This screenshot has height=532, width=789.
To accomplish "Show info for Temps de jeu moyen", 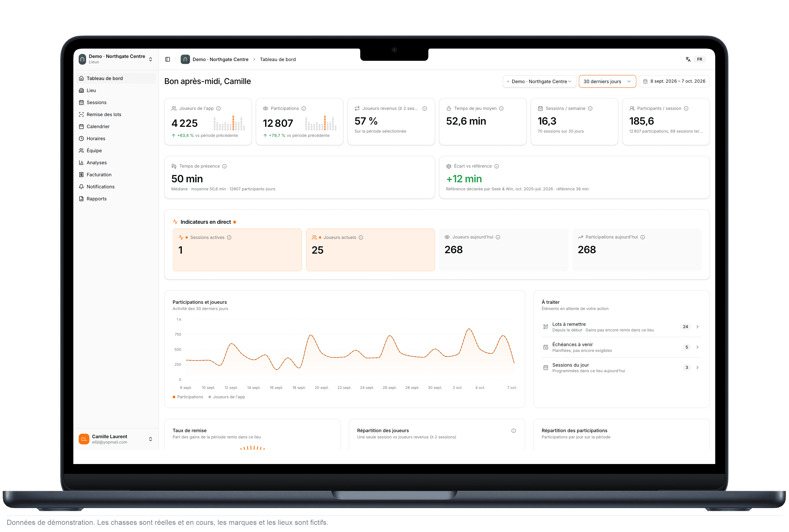I will 501,109.
